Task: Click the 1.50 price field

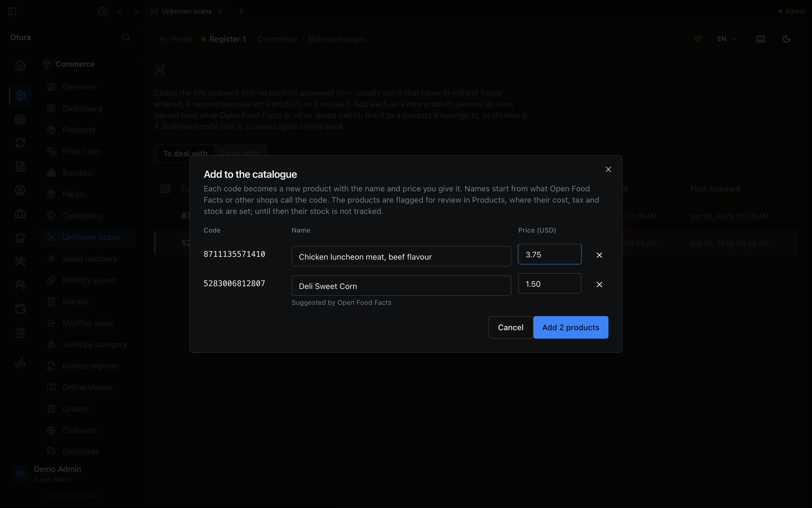Action: point(550,284)
